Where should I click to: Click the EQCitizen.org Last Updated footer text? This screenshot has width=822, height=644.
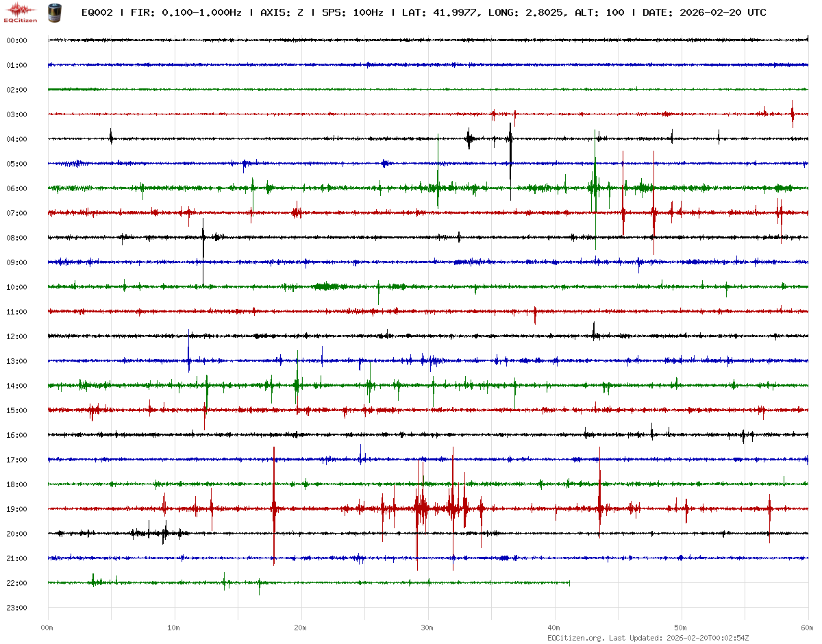(648, 638)
